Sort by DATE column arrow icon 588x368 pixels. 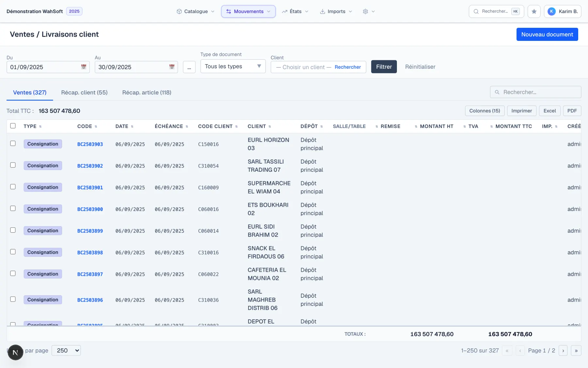tap(132, 127)
